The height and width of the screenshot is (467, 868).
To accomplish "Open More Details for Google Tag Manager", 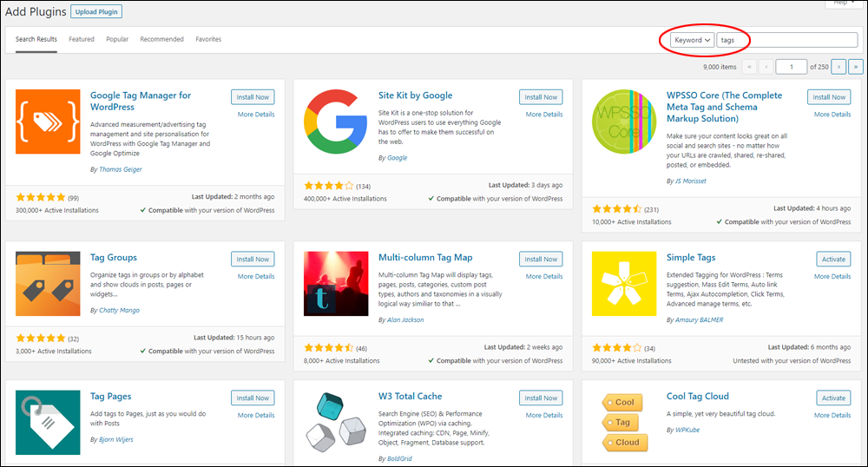I will point(256,115).
